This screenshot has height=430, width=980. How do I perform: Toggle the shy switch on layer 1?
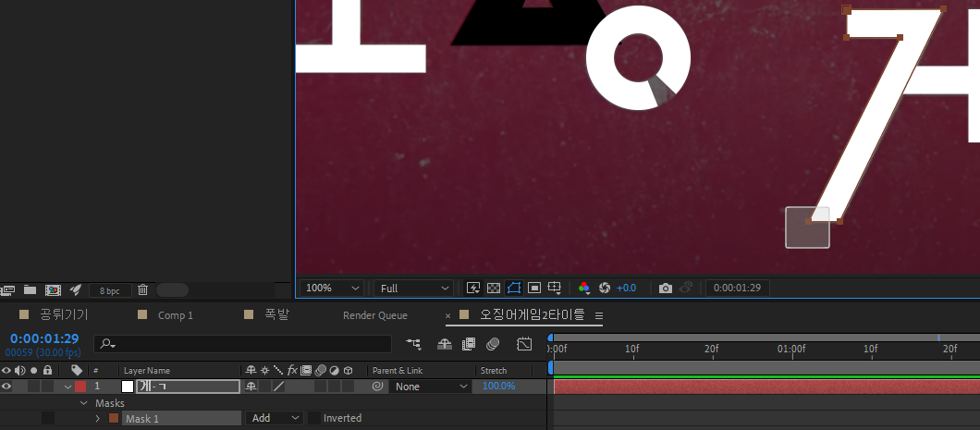tap(251, 387)
